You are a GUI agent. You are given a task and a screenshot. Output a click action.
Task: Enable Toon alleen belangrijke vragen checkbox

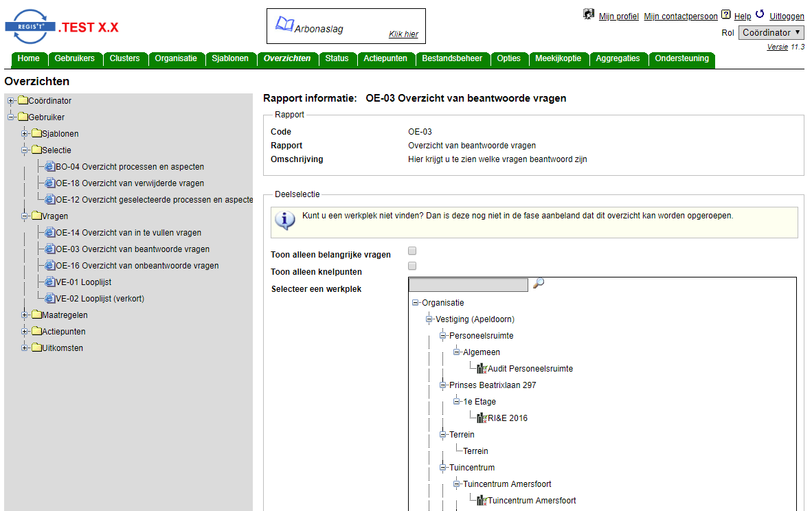pos(412,251)
